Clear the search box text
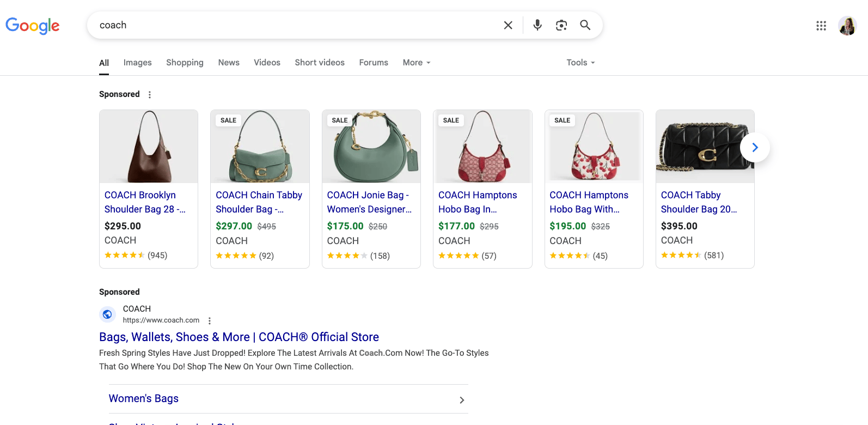The height and width of the screenshot is (425, 868). (508, 25)
